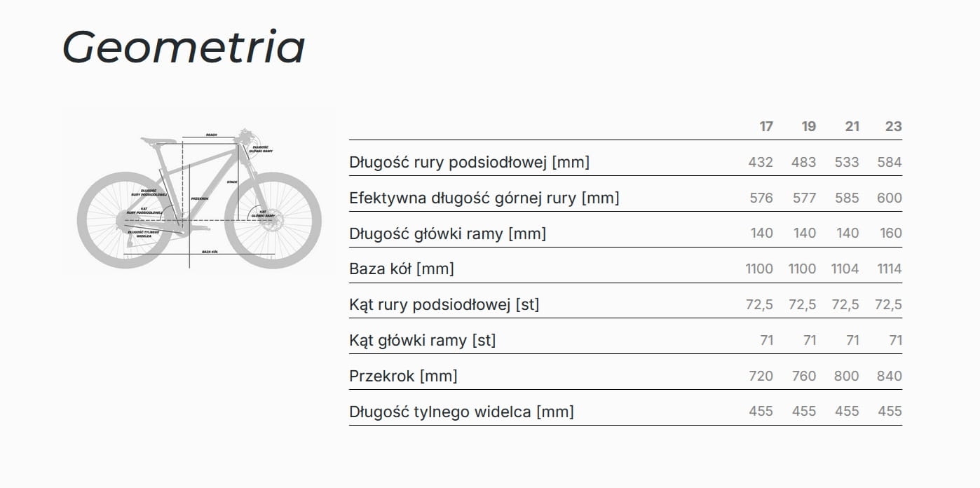Select frame size 21 column header

pyautogui.click(x=852, y=126)
